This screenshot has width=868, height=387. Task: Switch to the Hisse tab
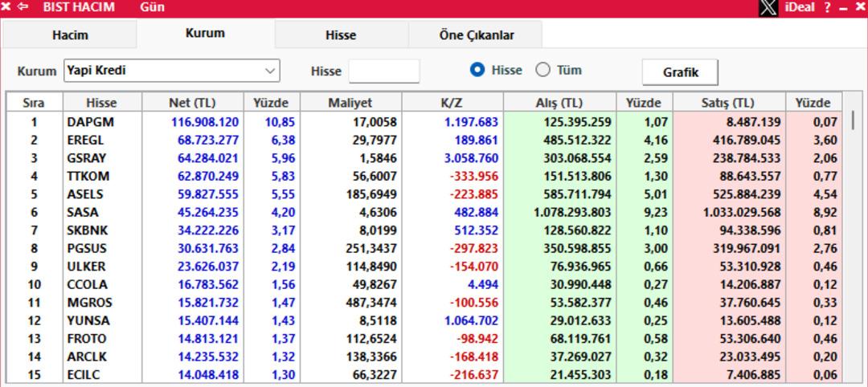pyautogui.click(x=341, y=35)
